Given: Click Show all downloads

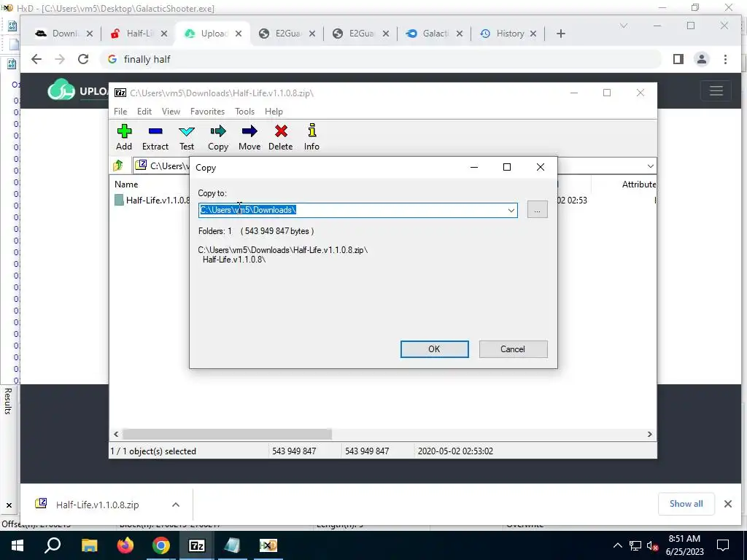Looking at the screenshot, I should point(686,504).
